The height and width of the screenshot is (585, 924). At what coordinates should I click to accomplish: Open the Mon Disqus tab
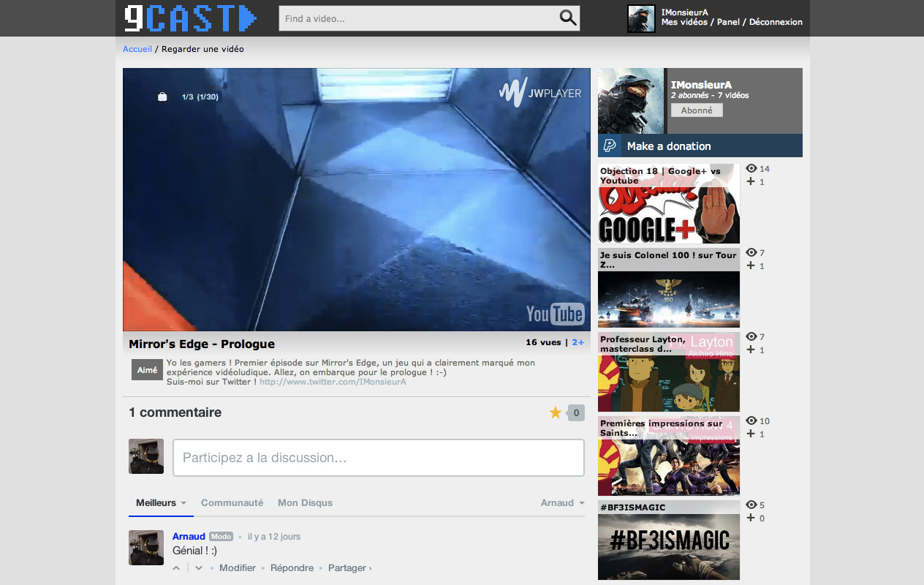coord(305,502)
